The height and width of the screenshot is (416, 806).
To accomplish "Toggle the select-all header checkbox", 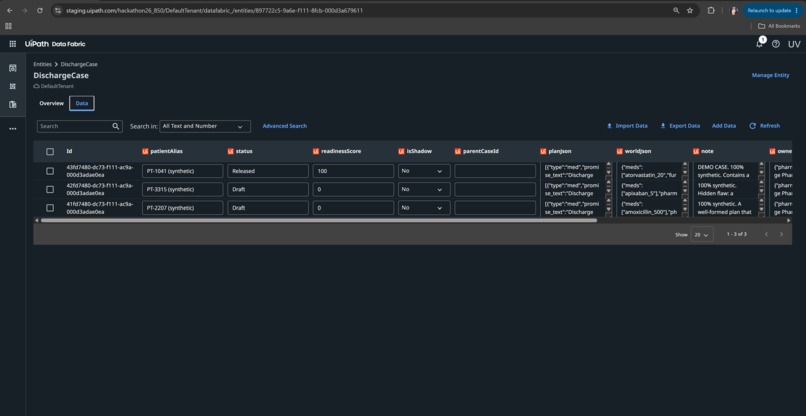I will pyautogui.click(x=50, y=152).
